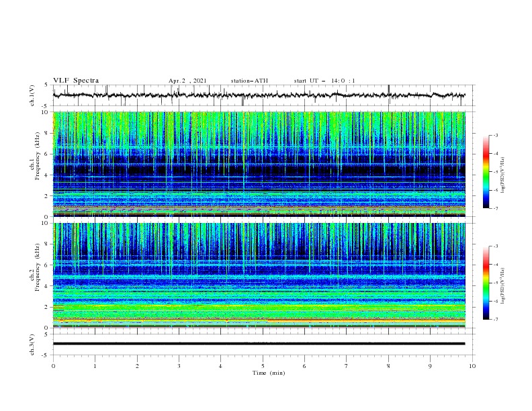Image resolution: width=532 pixels, height=411 pixels.
Task: Click the "VLF Spectra" title text
Action: 76,81
